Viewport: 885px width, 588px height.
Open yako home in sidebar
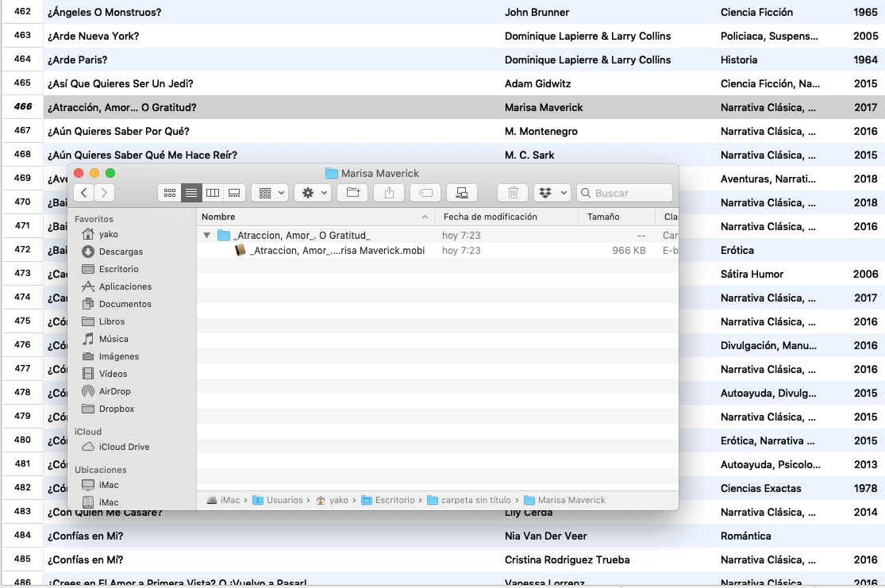(100, 234)
